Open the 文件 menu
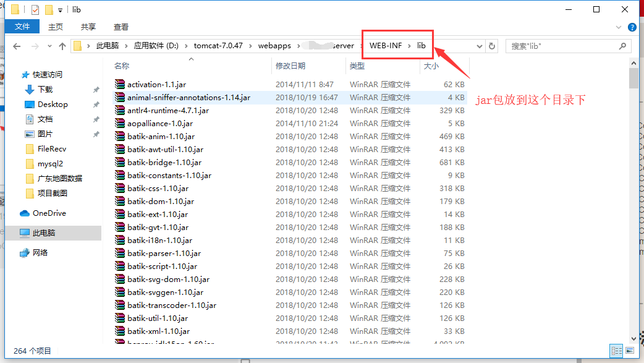644x363 pixels. pyautogui.click(x=22, y=27)
